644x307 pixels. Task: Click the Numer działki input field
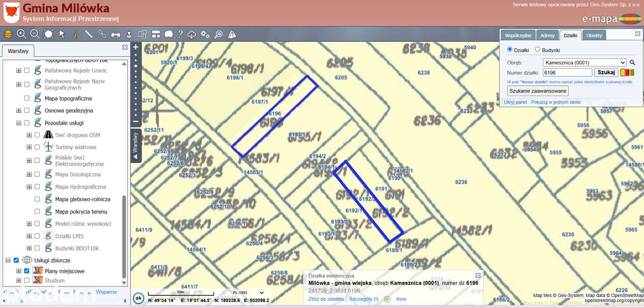pyautogui.click(x=568, y=72)
